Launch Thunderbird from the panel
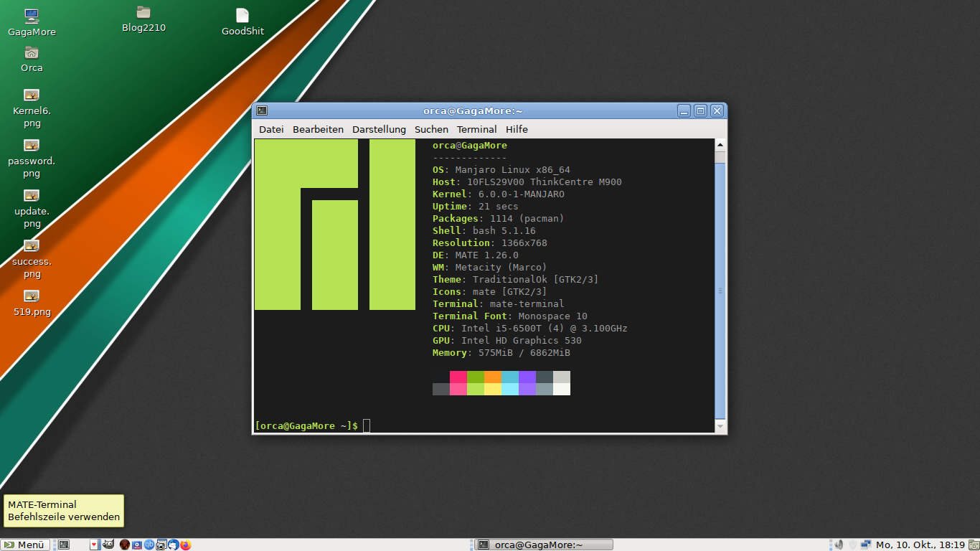Image resolution: width=980 pixels, height=551 pixels. pos(173,545)
